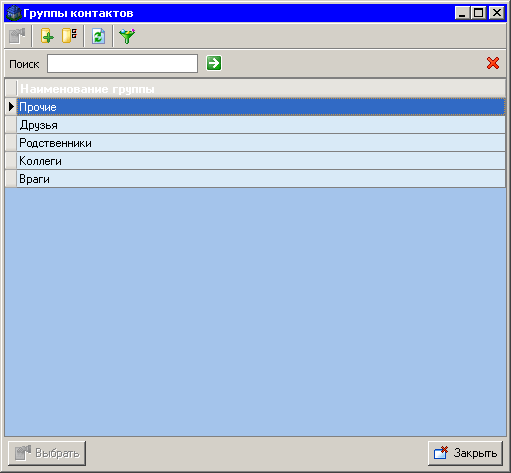Run search with green arrow button
The height and width of the screenshot is (473, 511).
coord(214,63)
